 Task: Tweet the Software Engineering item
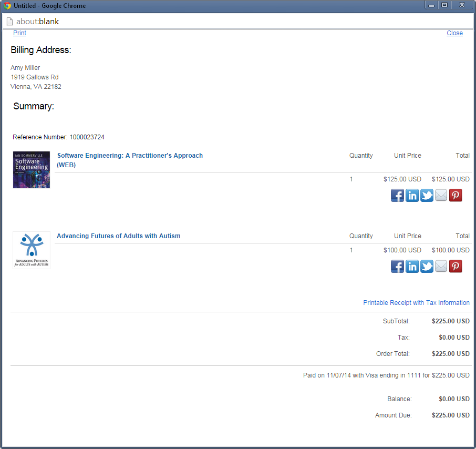point(427,196)
